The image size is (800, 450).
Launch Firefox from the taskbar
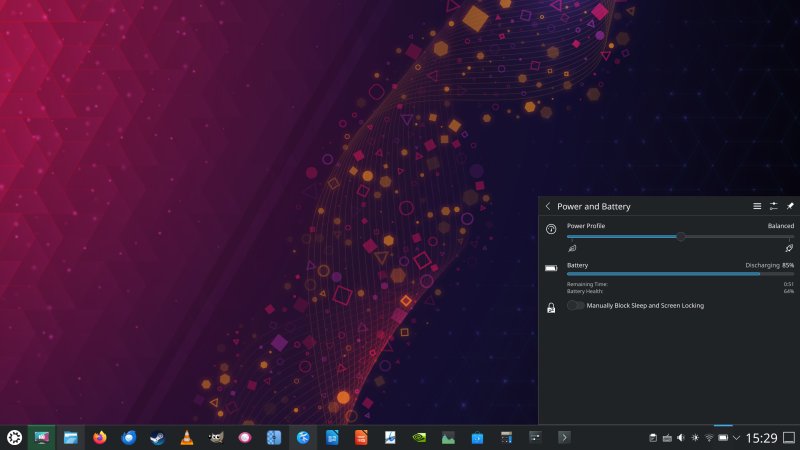coord(99,438)
